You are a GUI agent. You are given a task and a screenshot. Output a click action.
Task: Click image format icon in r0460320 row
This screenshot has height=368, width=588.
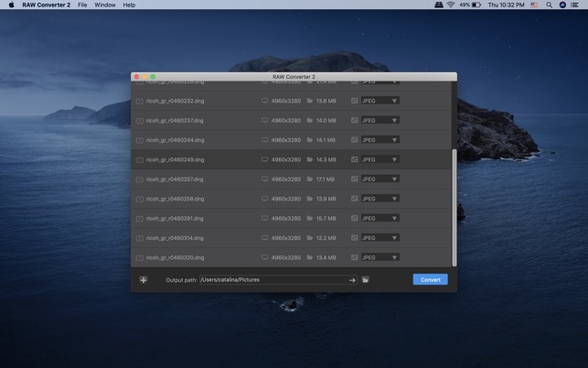(355, 257)
